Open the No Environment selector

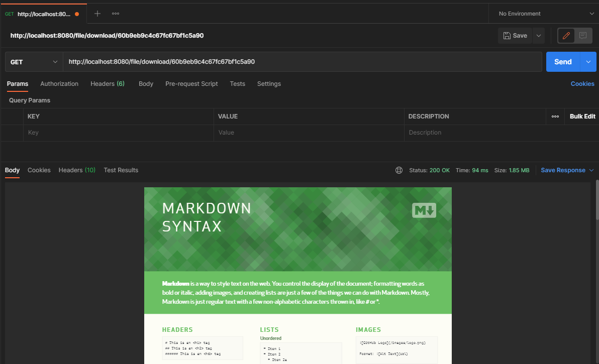click(x=546, y=14)
